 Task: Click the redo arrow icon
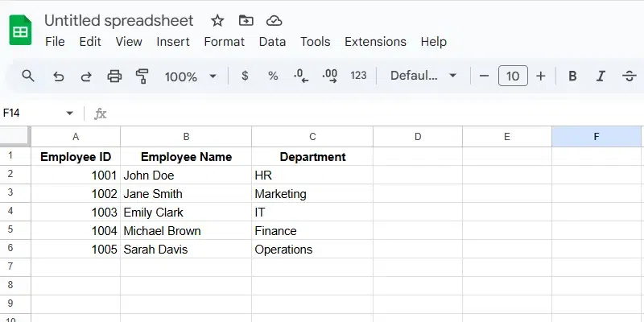[86, 76]
